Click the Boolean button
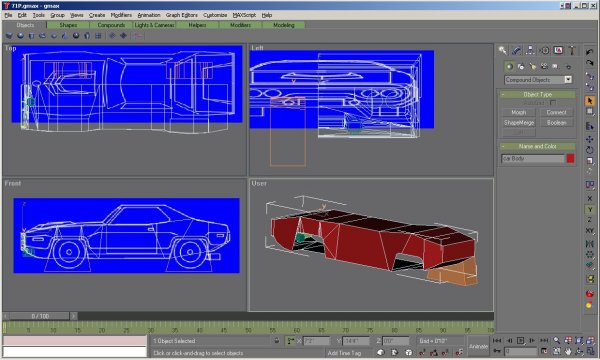 [556, 122]
